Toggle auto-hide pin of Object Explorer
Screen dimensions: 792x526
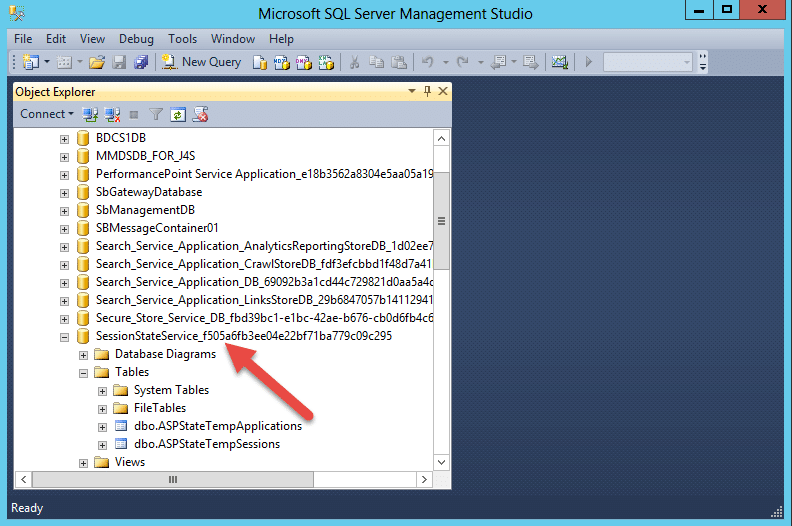(x=427, y=91)
